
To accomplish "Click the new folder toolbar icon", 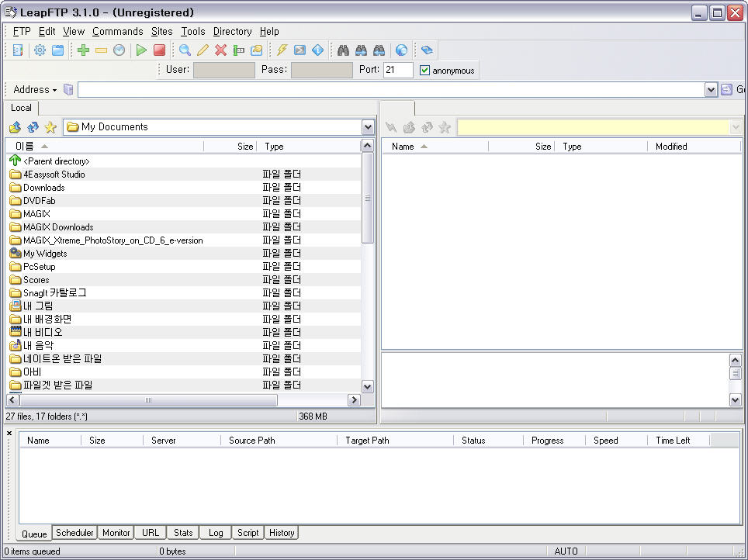I will point(257,50).
